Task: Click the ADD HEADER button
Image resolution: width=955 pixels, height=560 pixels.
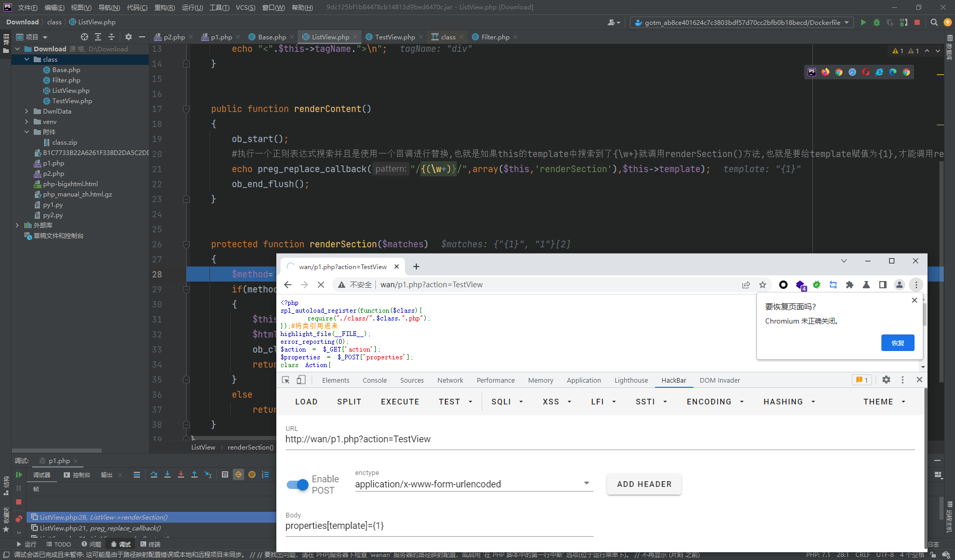Action: tap(644, 484)
